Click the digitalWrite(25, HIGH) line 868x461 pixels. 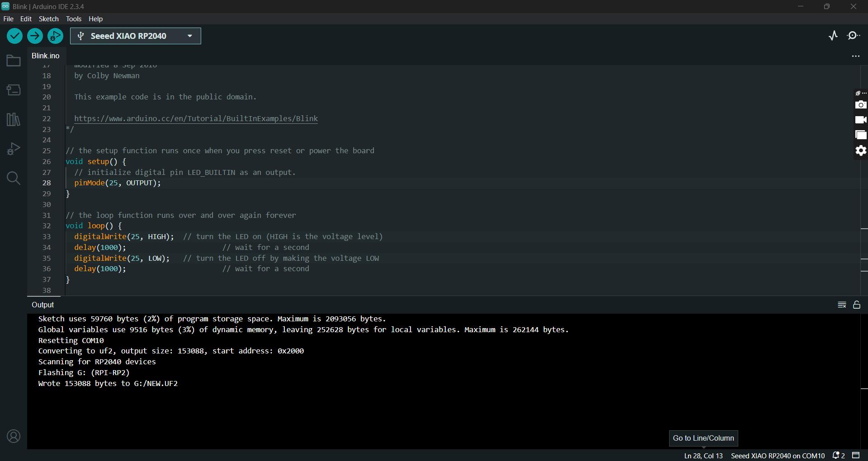(x=124, y=237)
